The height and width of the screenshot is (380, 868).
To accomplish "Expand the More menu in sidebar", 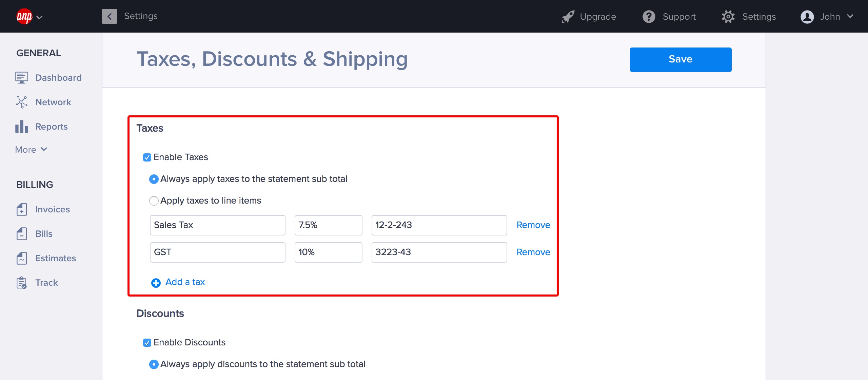I will pyautogui.click(x=31, y=150).
